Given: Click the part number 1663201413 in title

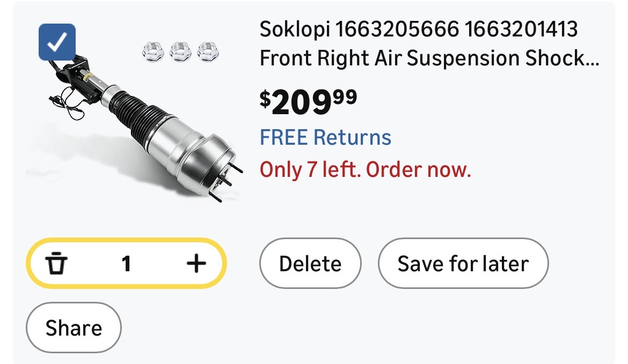Looking at the screenshot, I should coord(522,29).
